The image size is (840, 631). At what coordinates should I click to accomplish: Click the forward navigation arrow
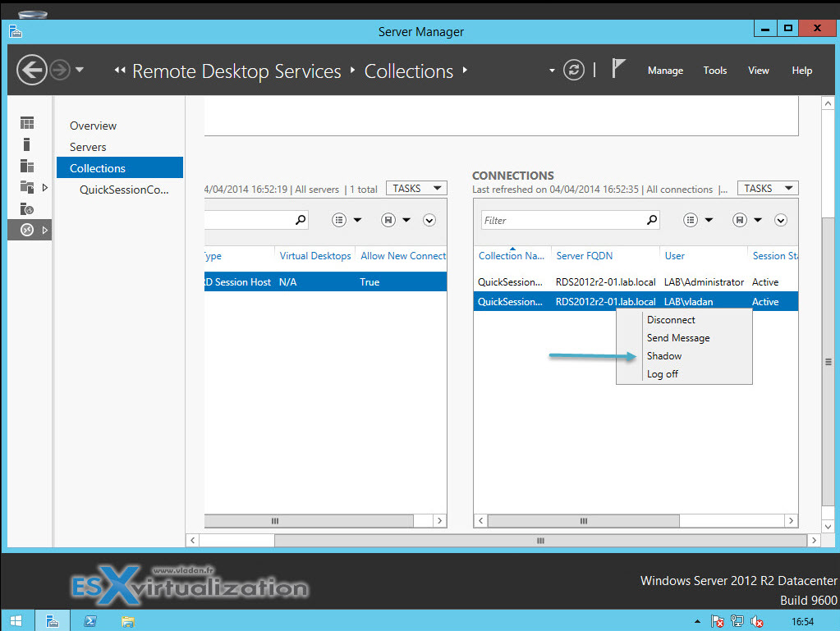click(60, 70)
